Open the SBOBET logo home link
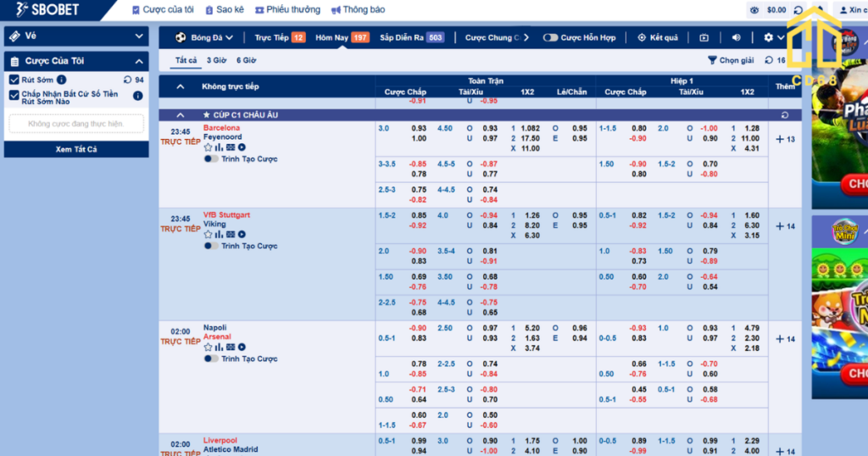This screenshot has height=456, width=868. [47, 9]
